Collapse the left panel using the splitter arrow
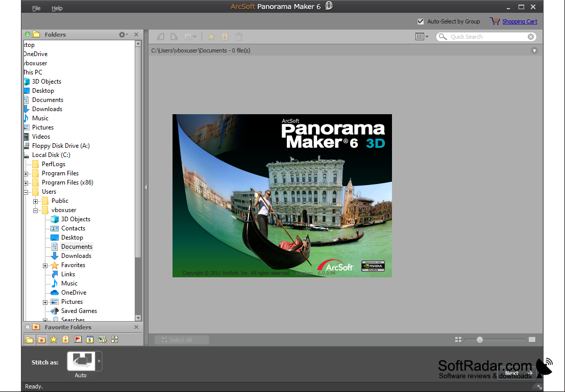Screen dimensions: 565x392 (x=146, y=187)
